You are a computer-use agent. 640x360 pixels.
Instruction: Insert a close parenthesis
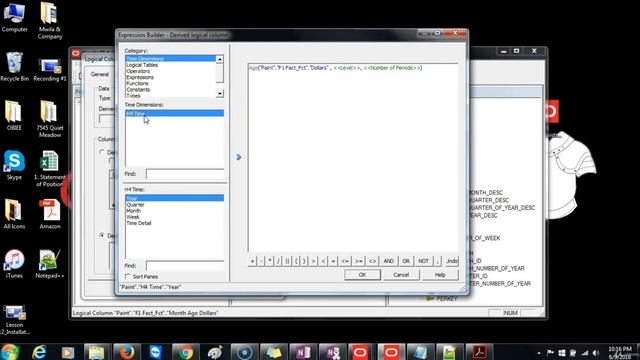[304, 261]
